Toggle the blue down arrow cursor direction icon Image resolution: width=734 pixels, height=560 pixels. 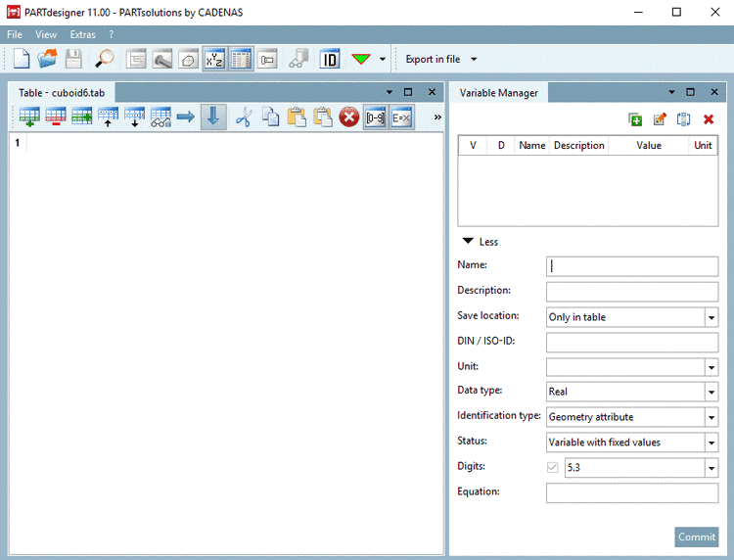point(213,117)
